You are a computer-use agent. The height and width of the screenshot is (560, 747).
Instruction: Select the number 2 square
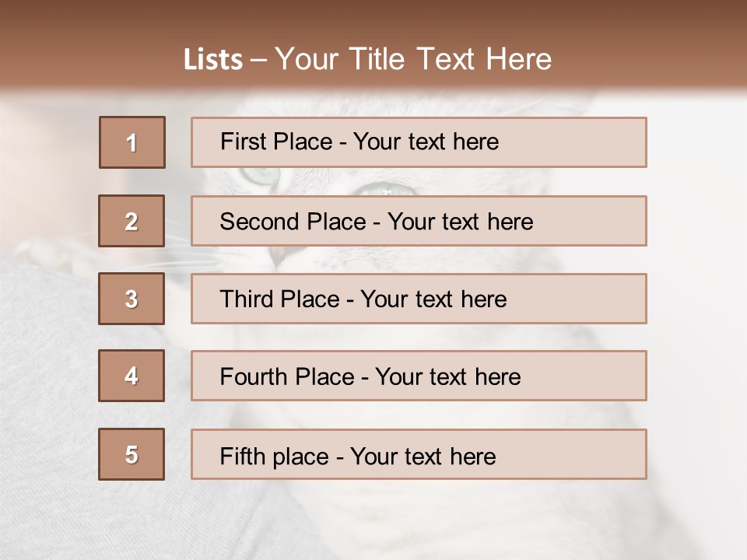(x=132, y=221)
